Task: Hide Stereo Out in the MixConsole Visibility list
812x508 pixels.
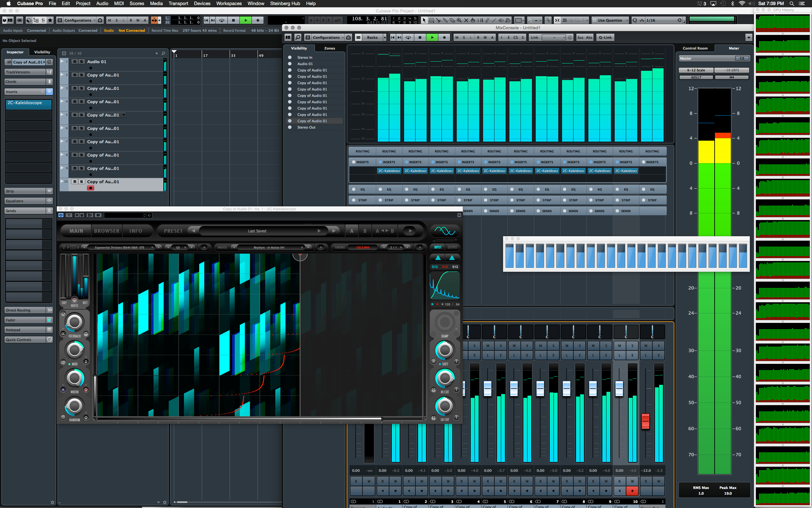Action: coord(290,127)
